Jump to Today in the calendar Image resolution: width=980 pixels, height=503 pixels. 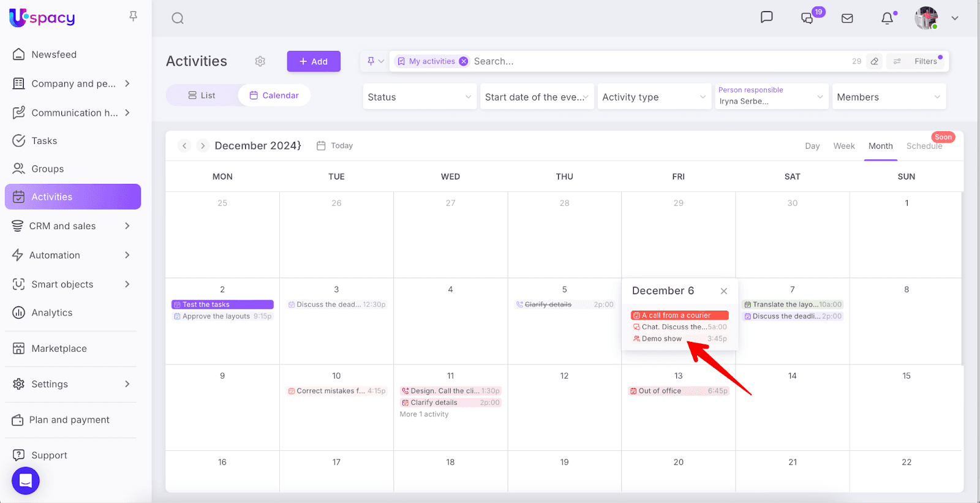point(335,146)
